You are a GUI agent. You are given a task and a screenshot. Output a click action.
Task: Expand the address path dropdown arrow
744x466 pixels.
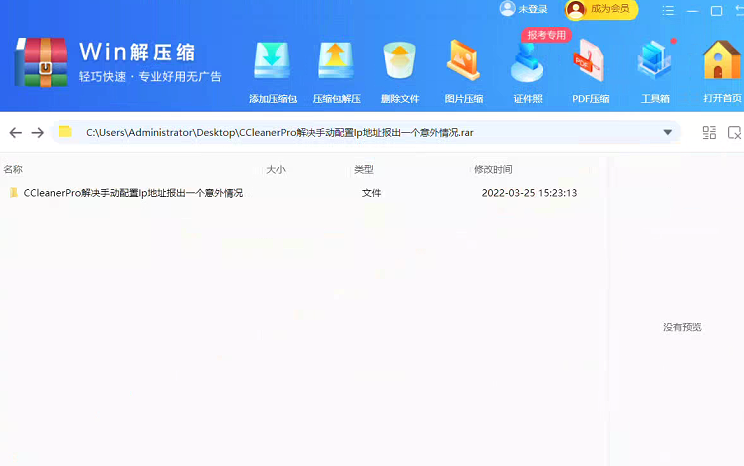[668, 132]
